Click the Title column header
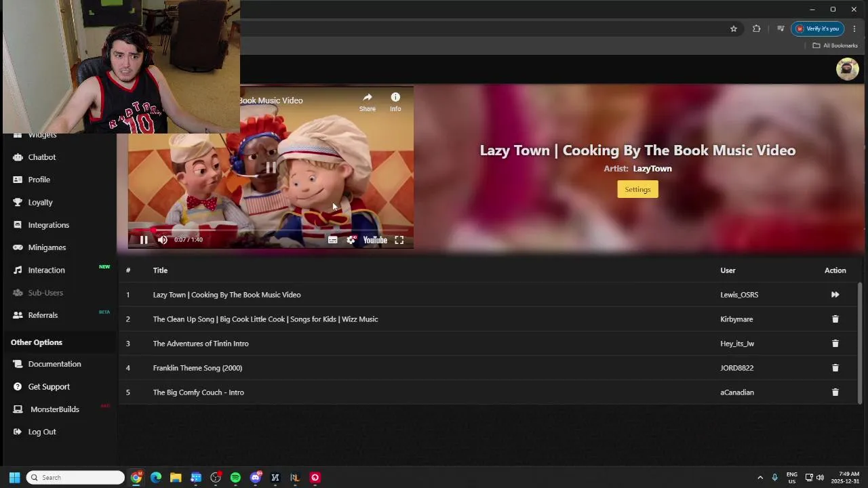 (160, 270)
